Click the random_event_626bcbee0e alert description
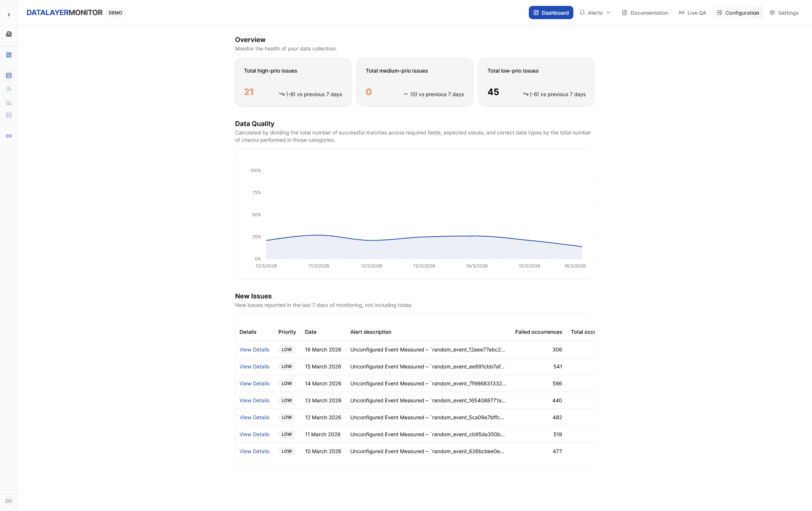This screenshot has width=812, height=511. click(427, 451)
